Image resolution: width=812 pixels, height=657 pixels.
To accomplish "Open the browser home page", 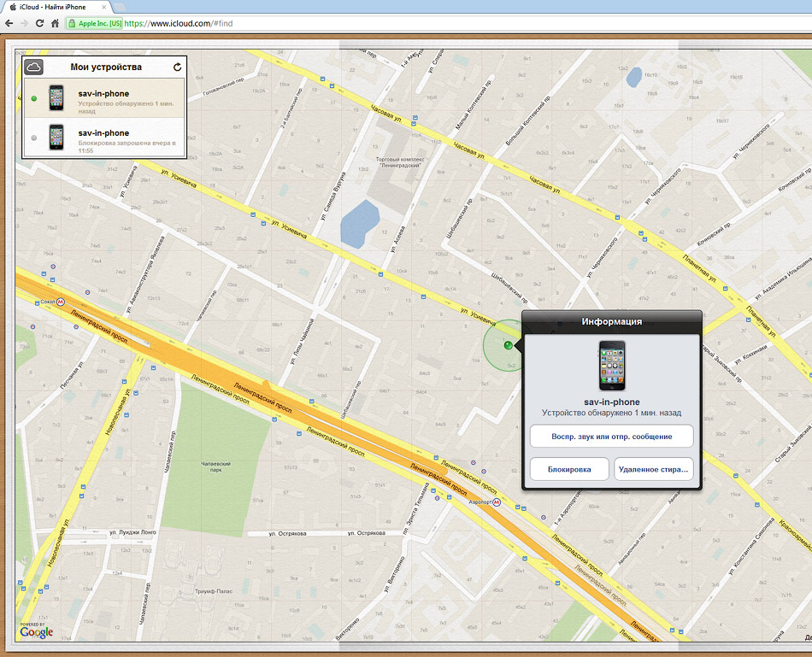I will tap(55, 23).
